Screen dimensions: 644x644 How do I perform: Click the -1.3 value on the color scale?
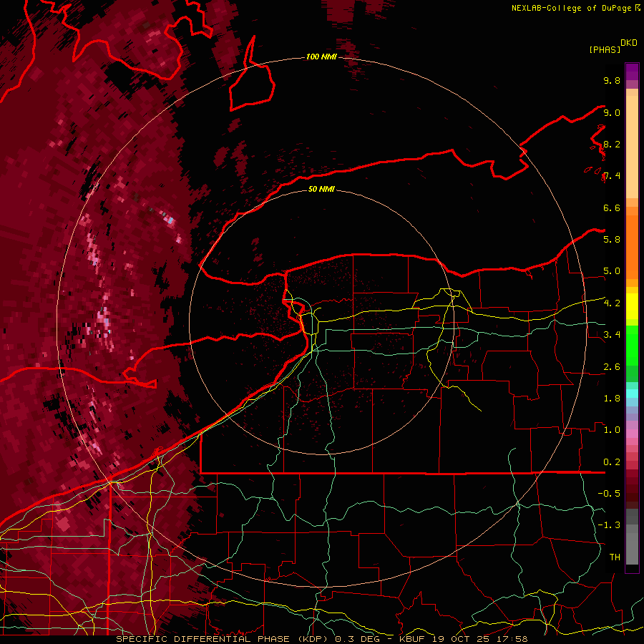tap(609, 525)
